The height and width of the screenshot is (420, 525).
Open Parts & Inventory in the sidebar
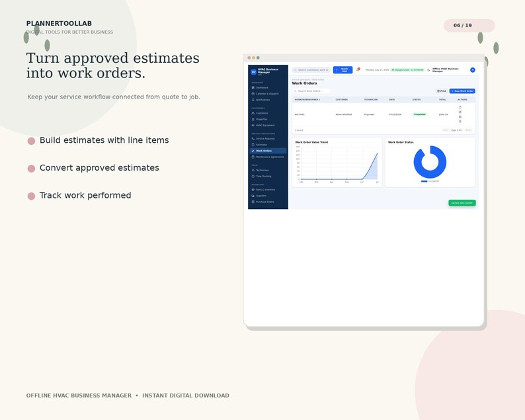click(267, 190)
